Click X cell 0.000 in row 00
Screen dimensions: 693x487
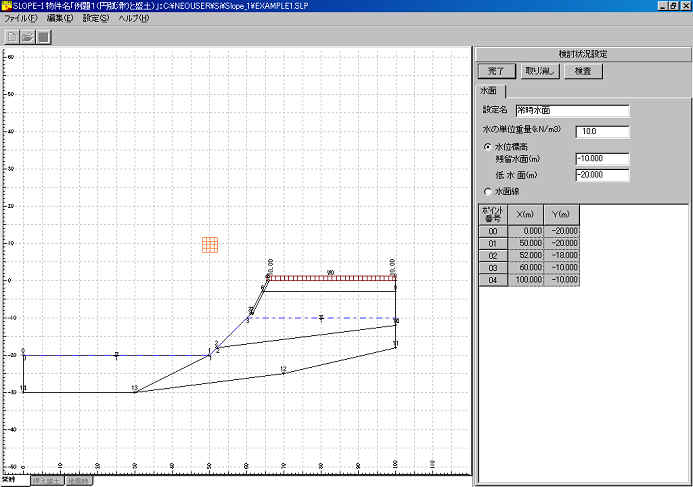coord(525,231)
